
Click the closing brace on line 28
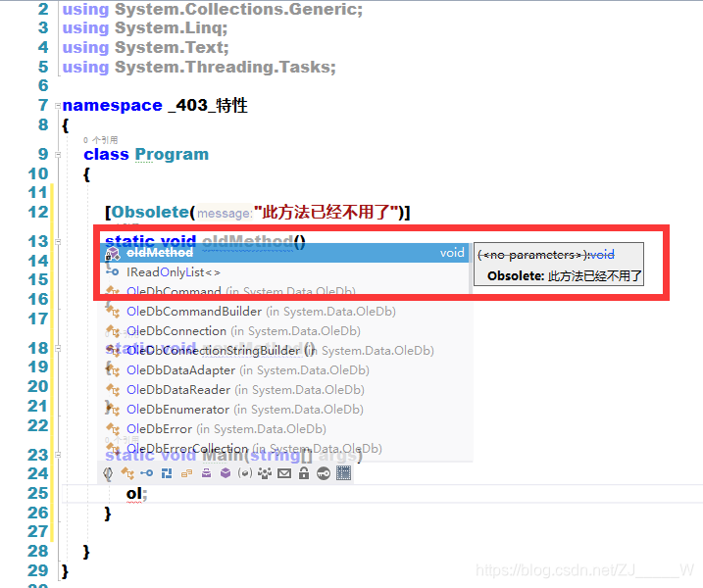click(86, 552)
